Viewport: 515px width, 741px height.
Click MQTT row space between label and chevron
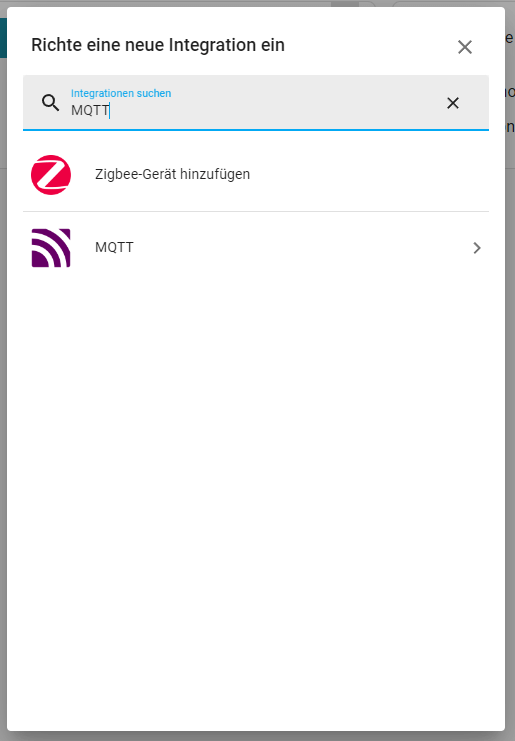coord(302,248)
